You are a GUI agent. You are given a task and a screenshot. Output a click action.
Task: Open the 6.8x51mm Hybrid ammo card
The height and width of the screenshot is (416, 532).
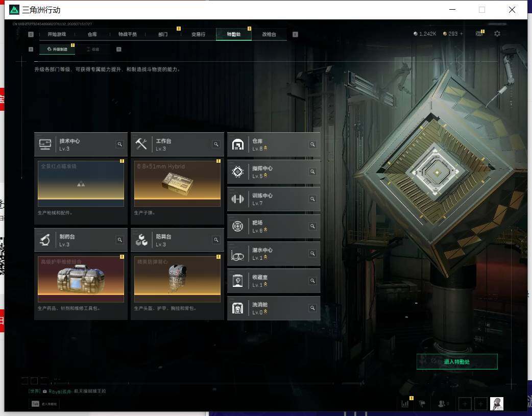coord(177,184)
